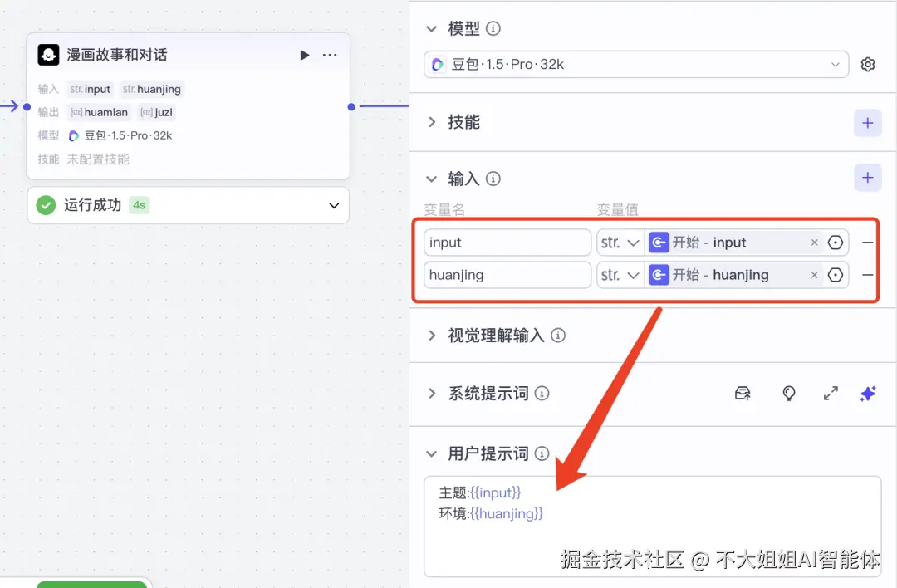Screen dimensions: 897x588
Task: Collapse the 用户提示词 section
Action: click(431, 453)
